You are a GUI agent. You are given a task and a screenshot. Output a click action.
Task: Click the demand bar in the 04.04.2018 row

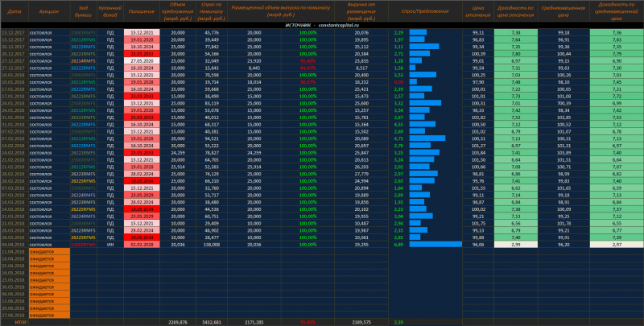coord(436,244)
